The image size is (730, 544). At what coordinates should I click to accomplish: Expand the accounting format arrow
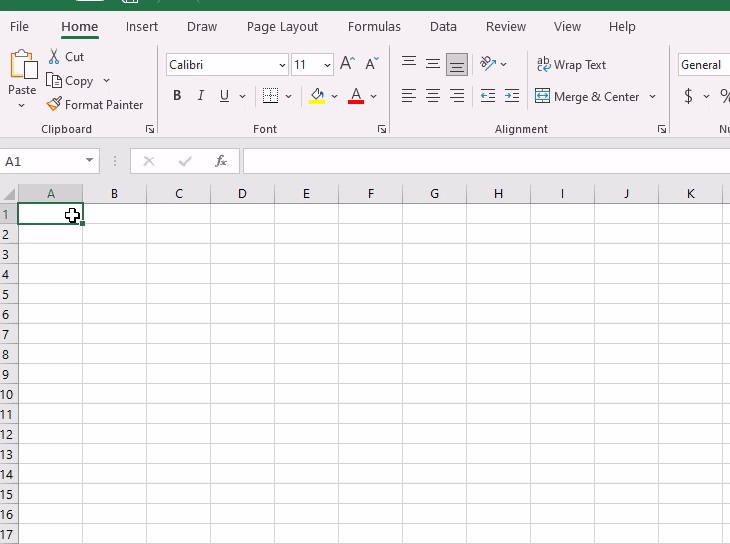706,96
